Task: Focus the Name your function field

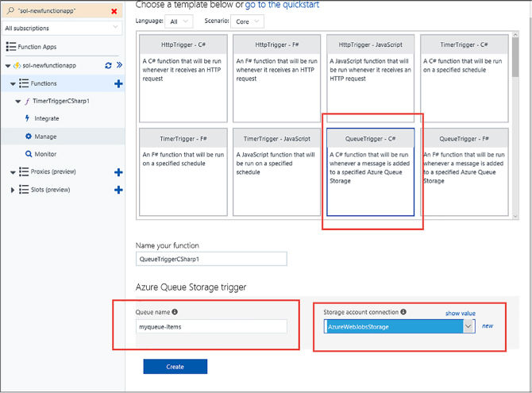Action: [211, 259]
